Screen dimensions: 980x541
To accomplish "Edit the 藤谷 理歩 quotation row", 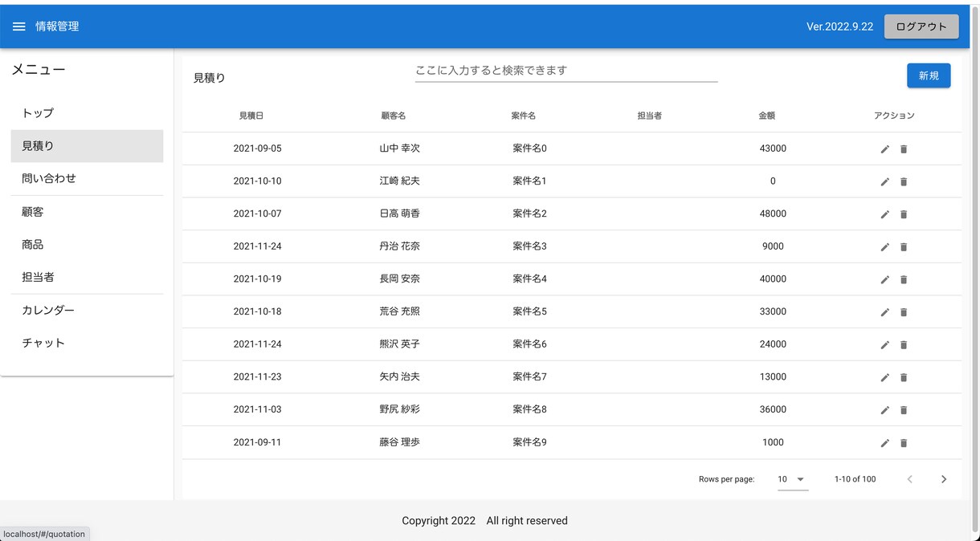I will tap(884, 443).
